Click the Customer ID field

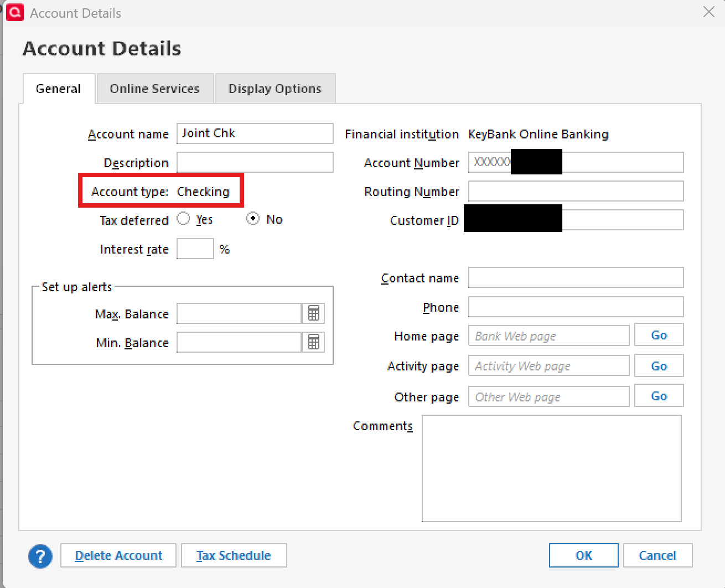576,220
